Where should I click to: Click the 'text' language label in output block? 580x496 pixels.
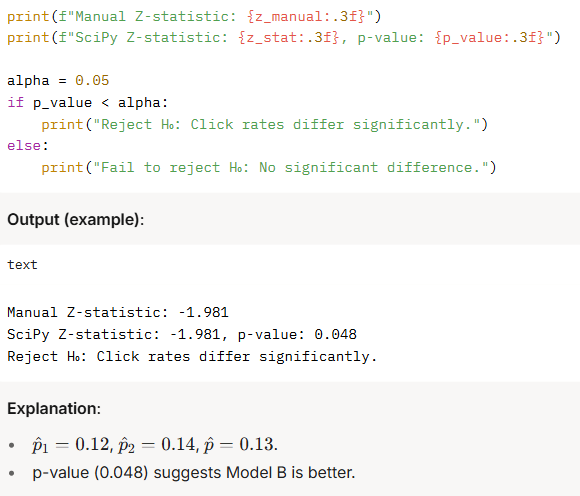[x=22, y=264]
